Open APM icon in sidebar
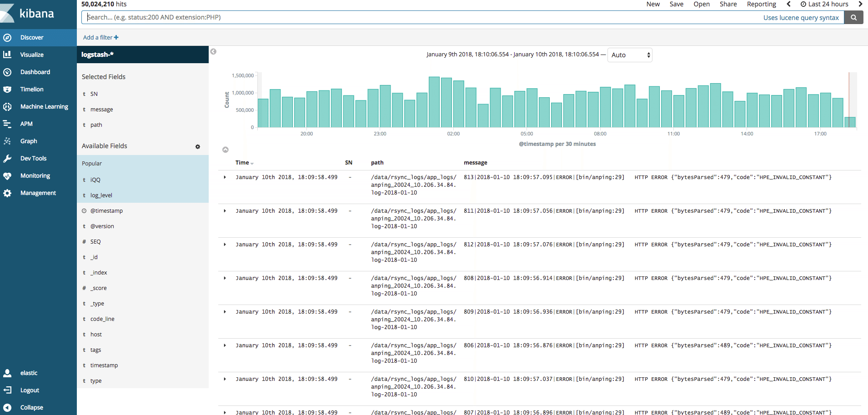 coord(7,124)
